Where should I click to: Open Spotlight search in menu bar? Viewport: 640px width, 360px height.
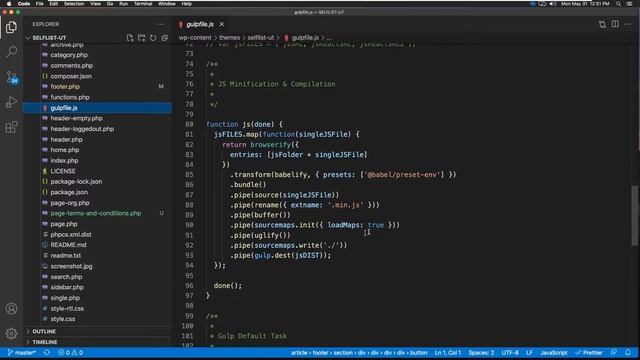click(x=618, y=4)
